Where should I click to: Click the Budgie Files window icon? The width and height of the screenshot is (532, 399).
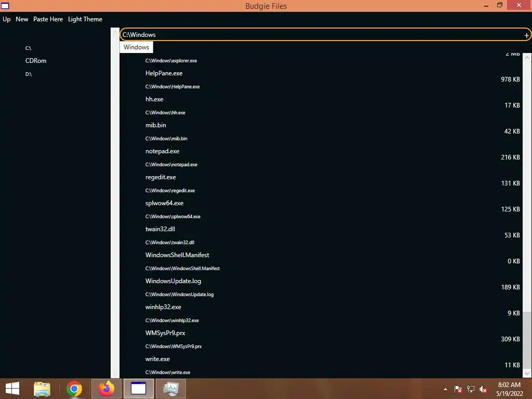5,6
